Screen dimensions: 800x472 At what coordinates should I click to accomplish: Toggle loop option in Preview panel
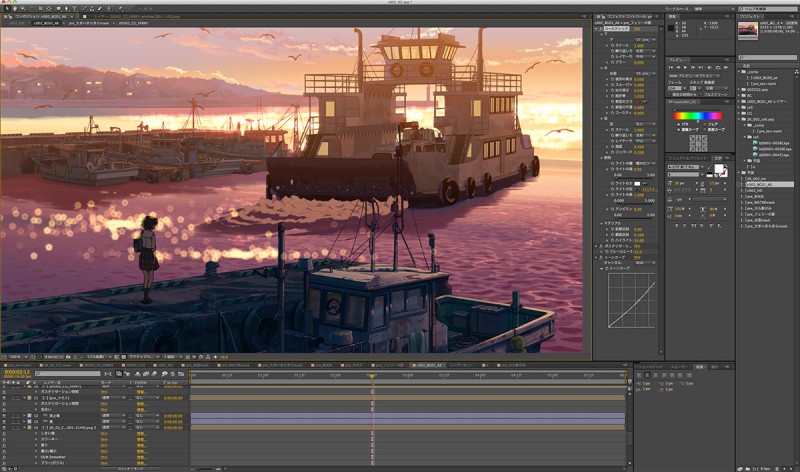click(718, 67)
